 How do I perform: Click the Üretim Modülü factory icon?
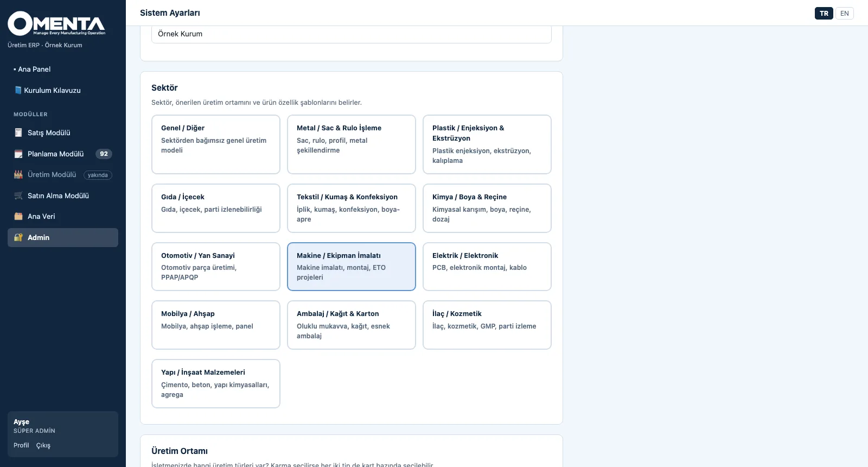pos(18,174)
